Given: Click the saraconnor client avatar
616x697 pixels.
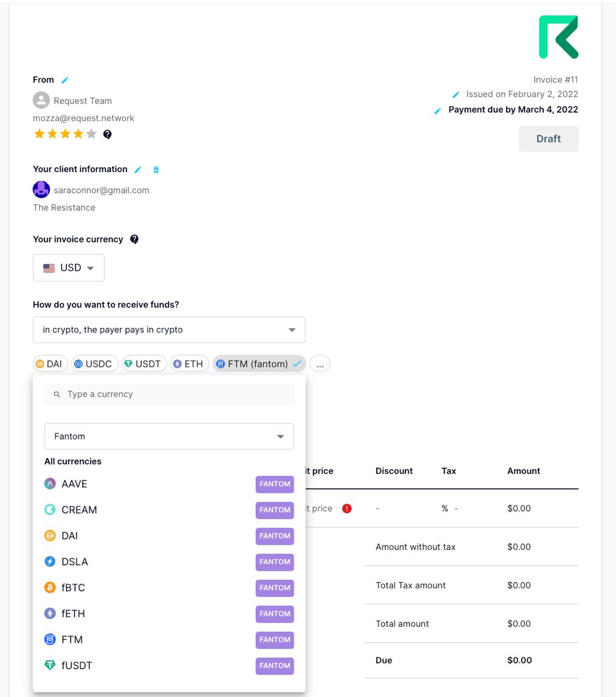Looking at the screenshot, I should click(41, 189).
